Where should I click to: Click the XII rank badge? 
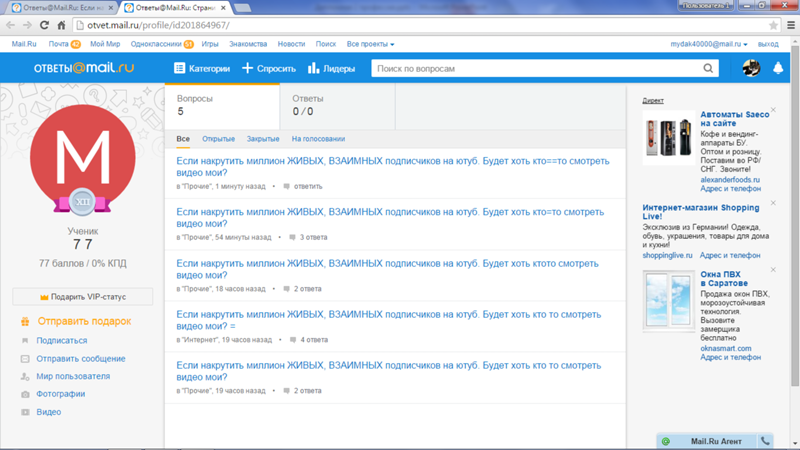pyautogui.click(x=82, y=202)
